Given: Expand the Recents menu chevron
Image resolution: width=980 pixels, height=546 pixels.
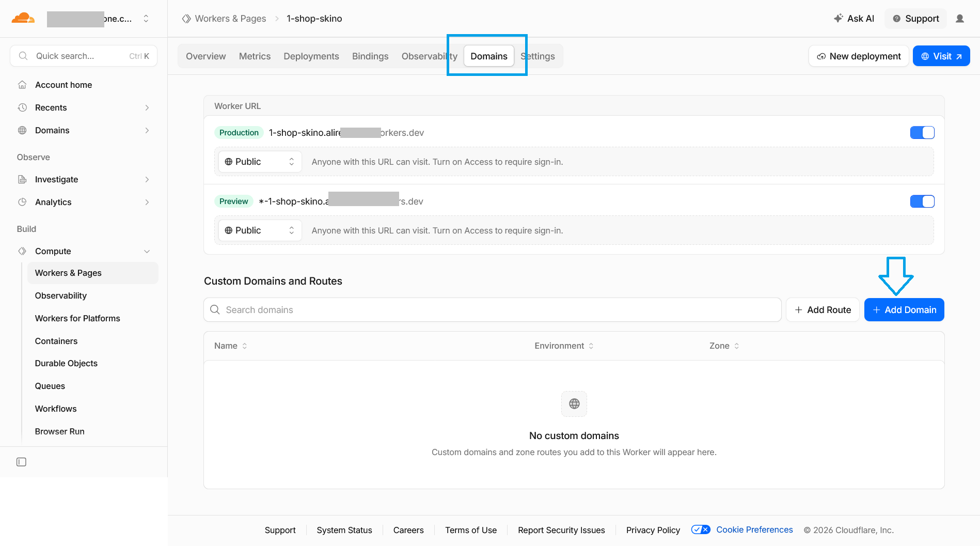Looking at the screenshot, I should coord(147,107).
